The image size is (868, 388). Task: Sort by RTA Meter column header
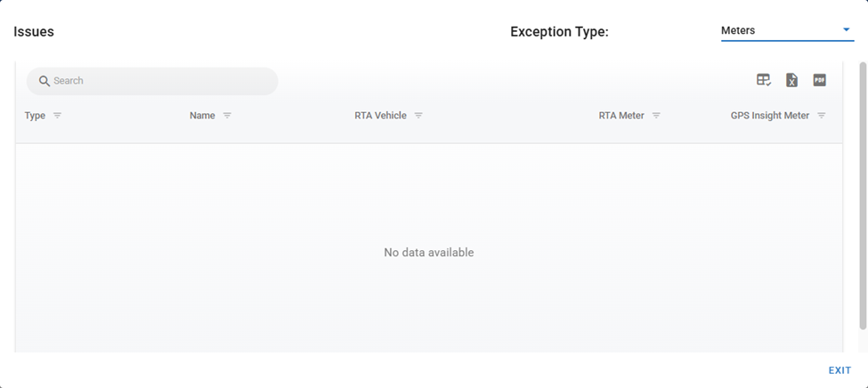click(x=621, y=116)
